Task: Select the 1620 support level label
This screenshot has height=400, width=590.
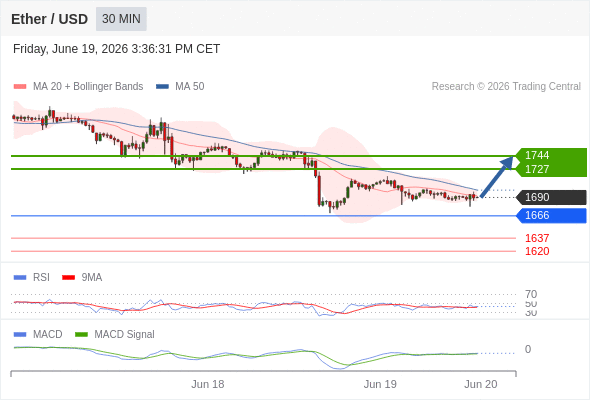Action: tap(537, 251)
